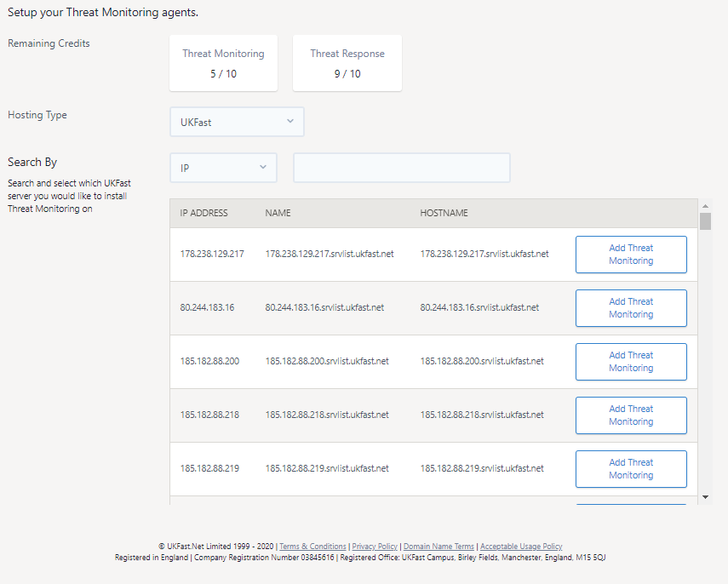
Task: Add Threat Monitoring for 185.182.88.200
Action: (631, 362)
